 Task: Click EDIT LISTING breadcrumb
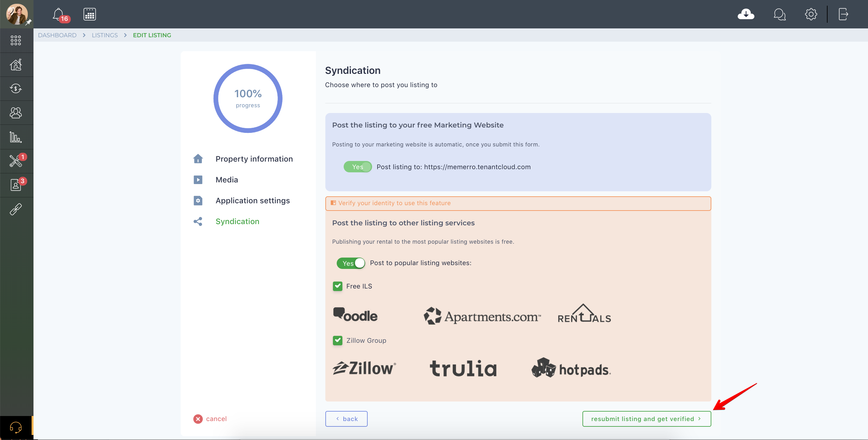[x=152, y=35]
